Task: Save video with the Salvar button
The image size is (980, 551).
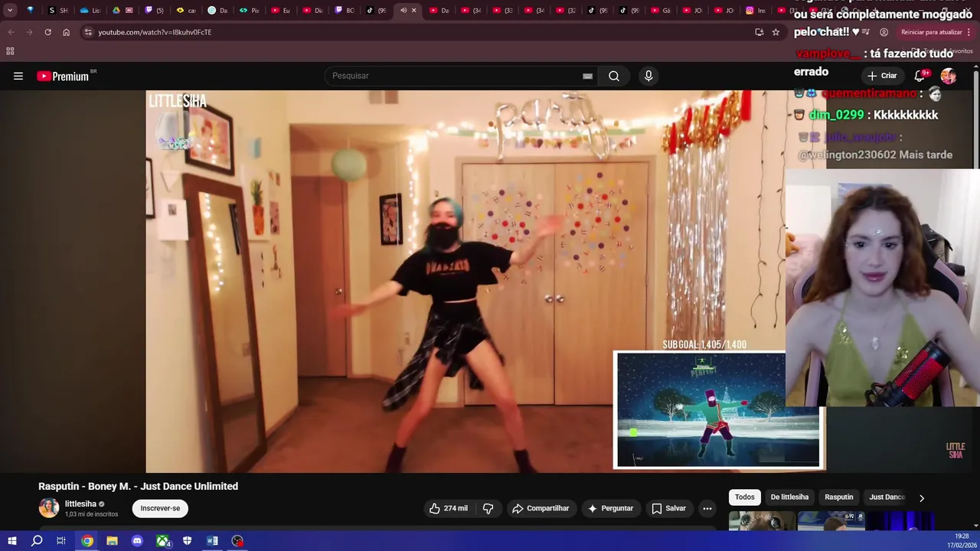Action: (668, 508)
